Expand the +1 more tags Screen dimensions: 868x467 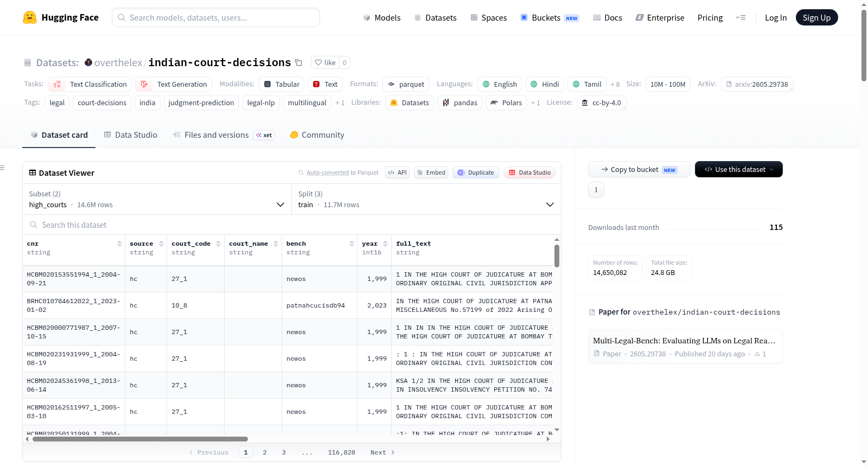pyautogui.click(x=340, y=103)
